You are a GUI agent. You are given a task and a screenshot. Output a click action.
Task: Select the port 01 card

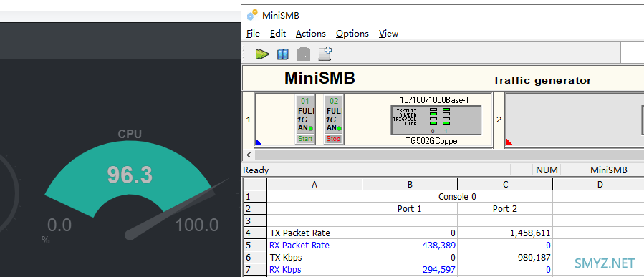pyautogui.click(x=305, y=120)
